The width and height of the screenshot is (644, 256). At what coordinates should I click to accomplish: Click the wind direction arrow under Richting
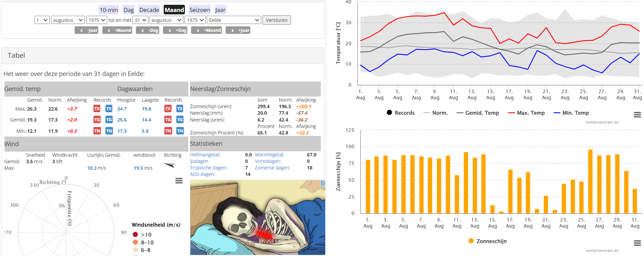click(170, 165)
